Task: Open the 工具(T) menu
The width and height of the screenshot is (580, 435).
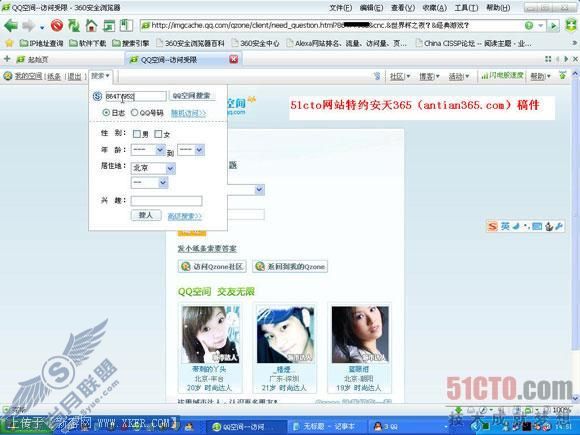Action: click(466, 8)
